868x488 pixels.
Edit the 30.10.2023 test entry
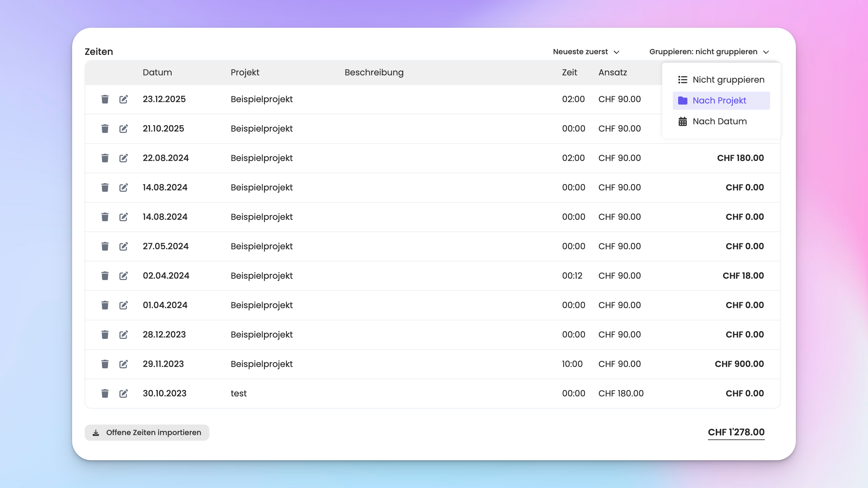click(x=123, y=393)
